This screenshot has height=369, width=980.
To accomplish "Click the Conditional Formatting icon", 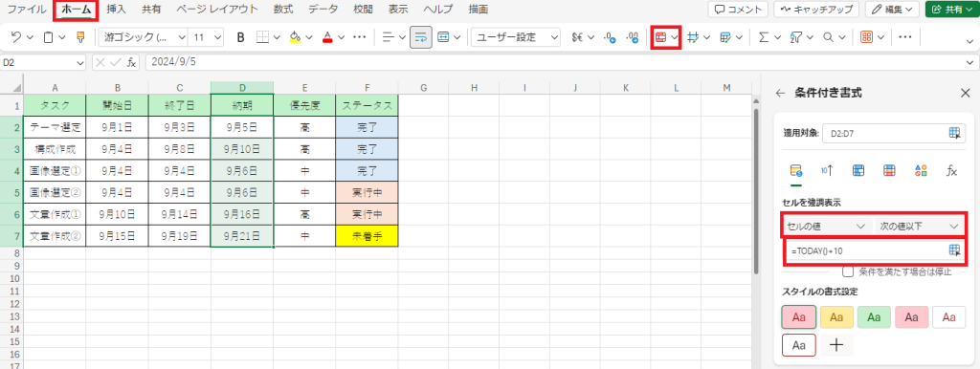I will (660, 37).
